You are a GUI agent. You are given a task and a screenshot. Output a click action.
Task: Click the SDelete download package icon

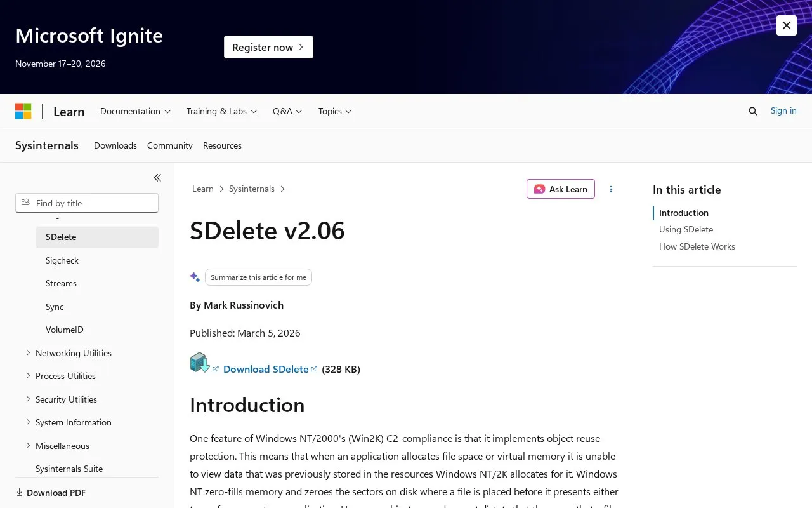pyautogui.click(x=200, y=363)
